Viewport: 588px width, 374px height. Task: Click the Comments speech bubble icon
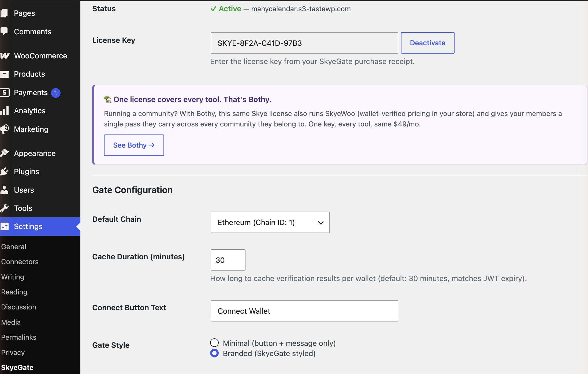(4, 31)
